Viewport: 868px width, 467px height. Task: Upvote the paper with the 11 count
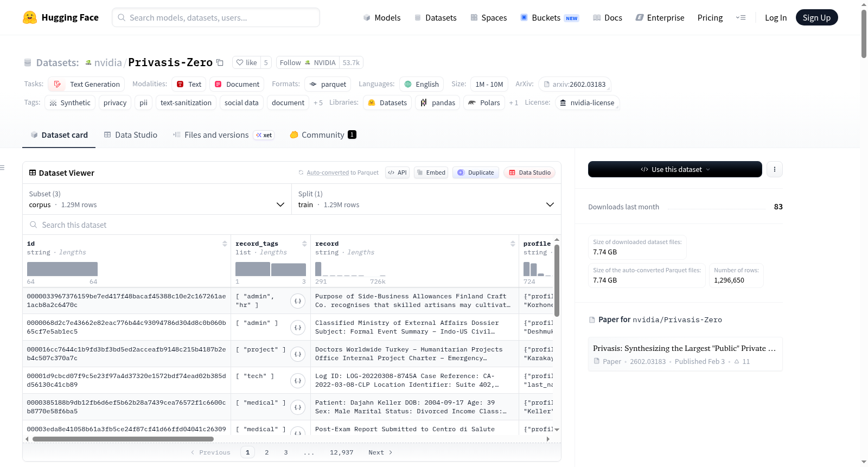(742, 362)
